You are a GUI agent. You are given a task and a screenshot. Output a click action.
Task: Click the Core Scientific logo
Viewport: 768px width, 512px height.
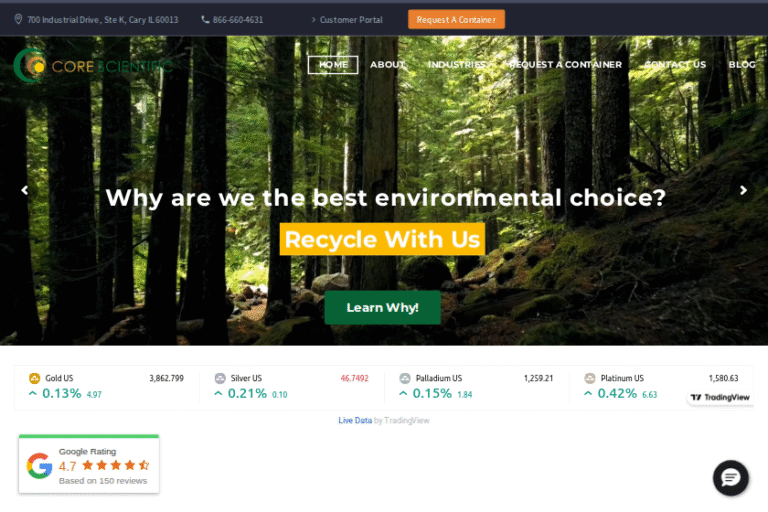pyautogui.click(x=93, y=65)
